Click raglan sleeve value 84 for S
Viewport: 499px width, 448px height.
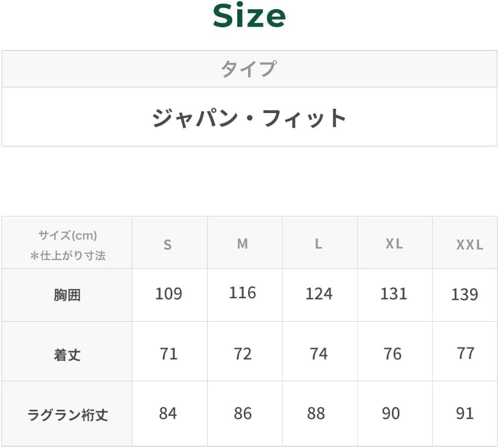[168, 413]
